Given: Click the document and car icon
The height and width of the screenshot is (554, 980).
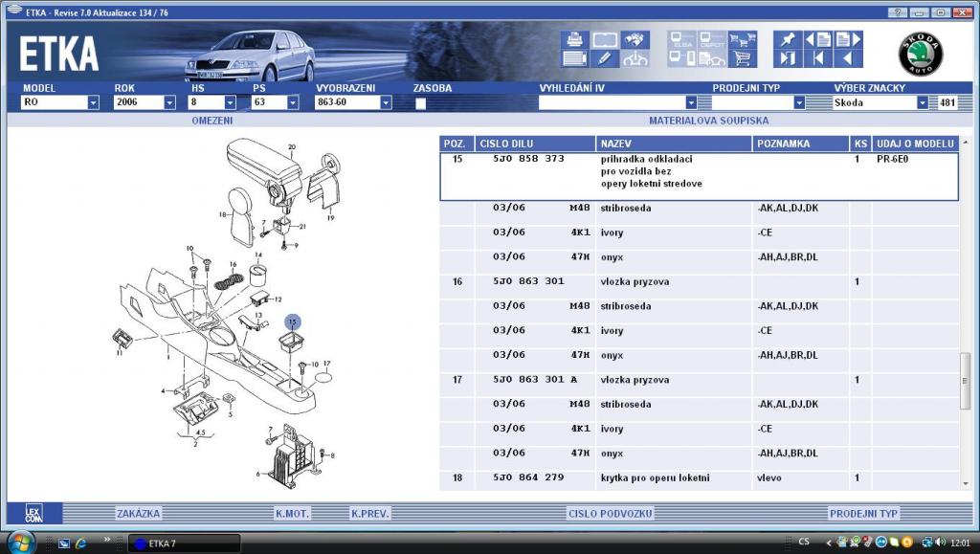Looking at the screenshot, I should (712, 58).
